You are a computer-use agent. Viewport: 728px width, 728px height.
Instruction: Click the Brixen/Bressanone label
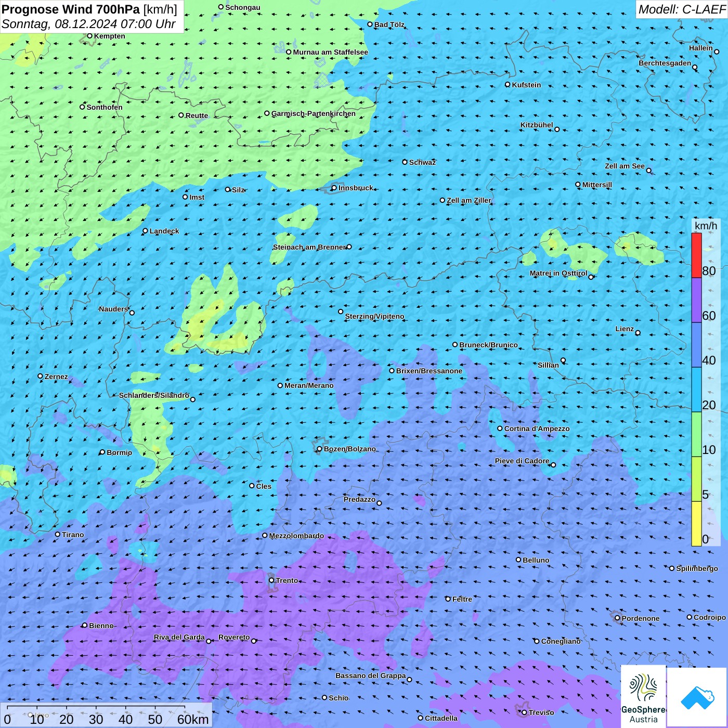click(x=429, y=371)
